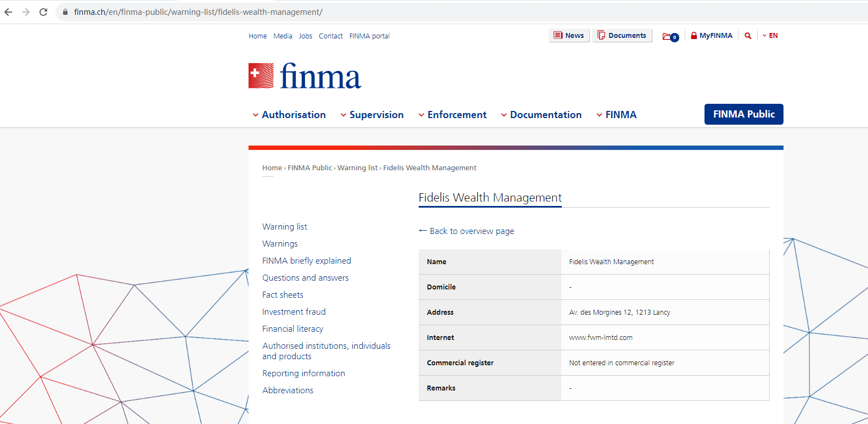Click the Commercial register row label
Screen dimensions: 868x424
460,363
